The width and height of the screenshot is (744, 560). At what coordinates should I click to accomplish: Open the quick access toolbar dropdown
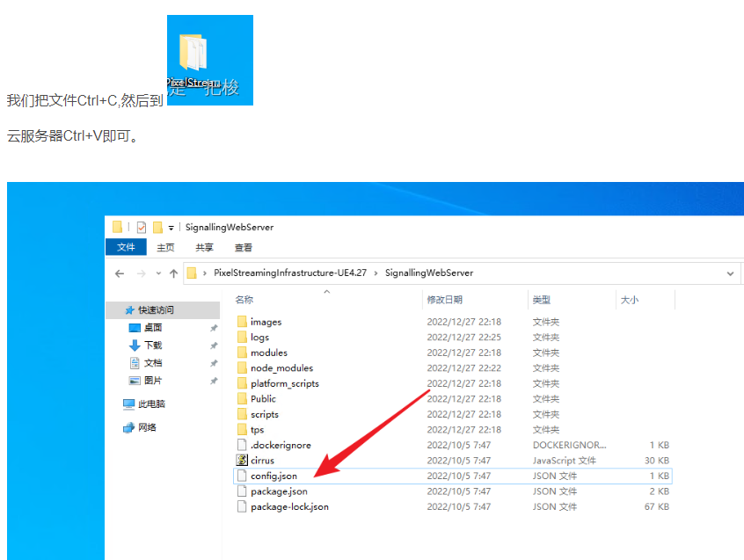click(171, 228)
